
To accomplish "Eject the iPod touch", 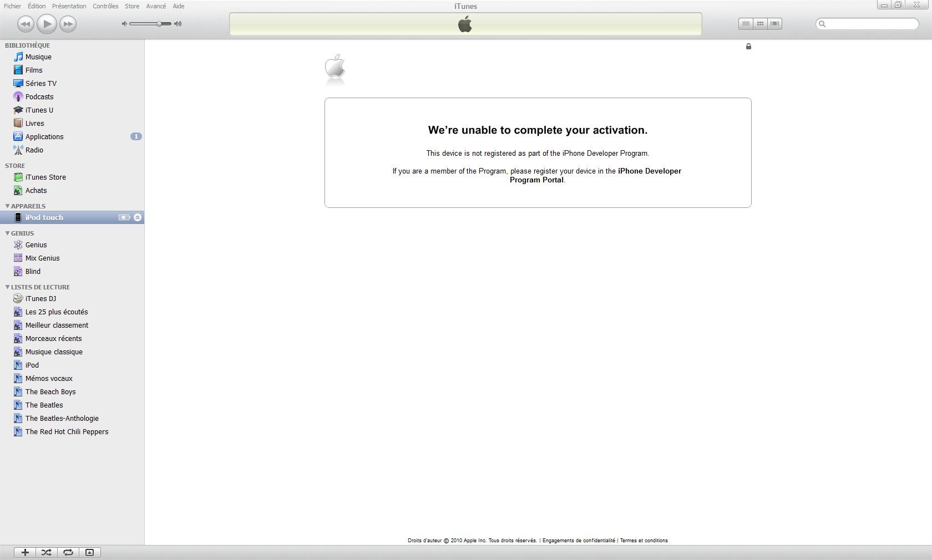I will [138, 217].
